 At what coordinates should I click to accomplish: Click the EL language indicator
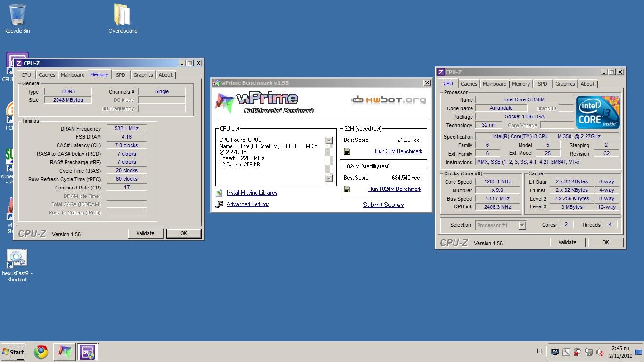[540, 351]
